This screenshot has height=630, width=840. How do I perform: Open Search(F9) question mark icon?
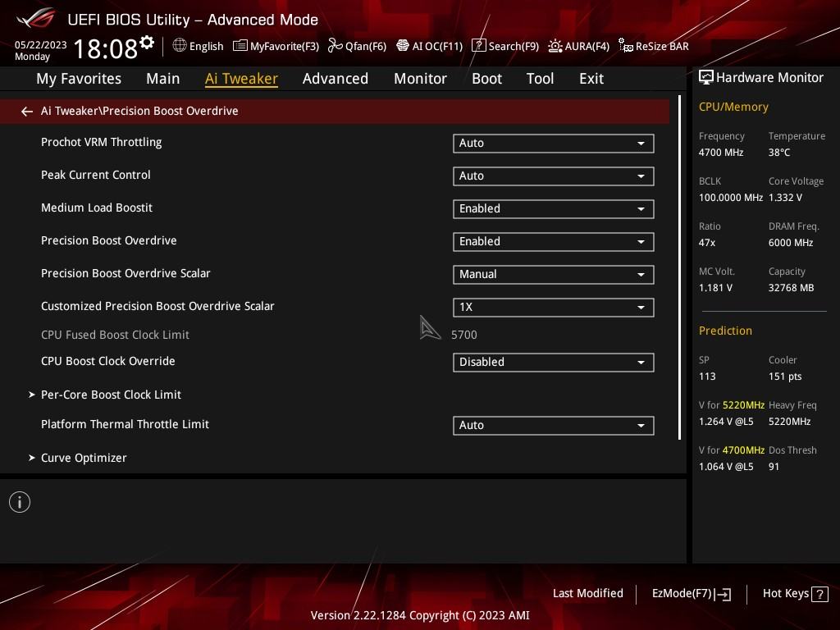[478, 46]
